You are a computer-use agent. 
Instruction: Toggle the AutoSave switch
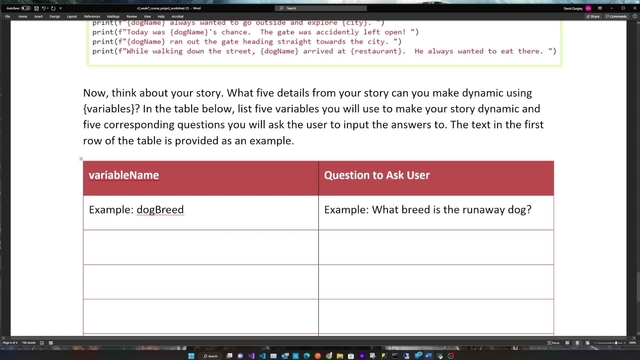[25, 8]
